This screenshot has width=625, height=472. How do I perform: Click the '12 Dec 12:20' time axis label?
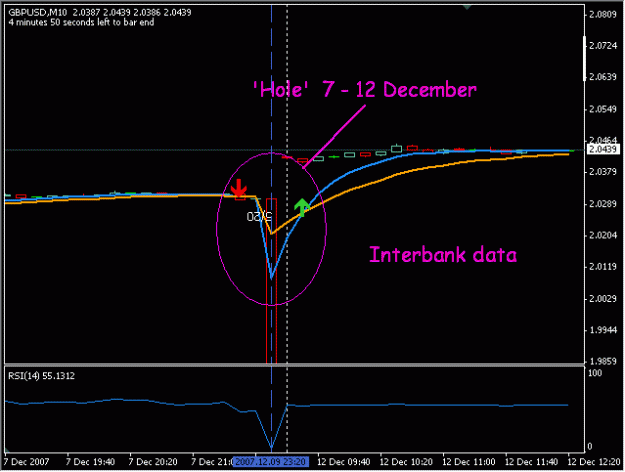(594, 462)
